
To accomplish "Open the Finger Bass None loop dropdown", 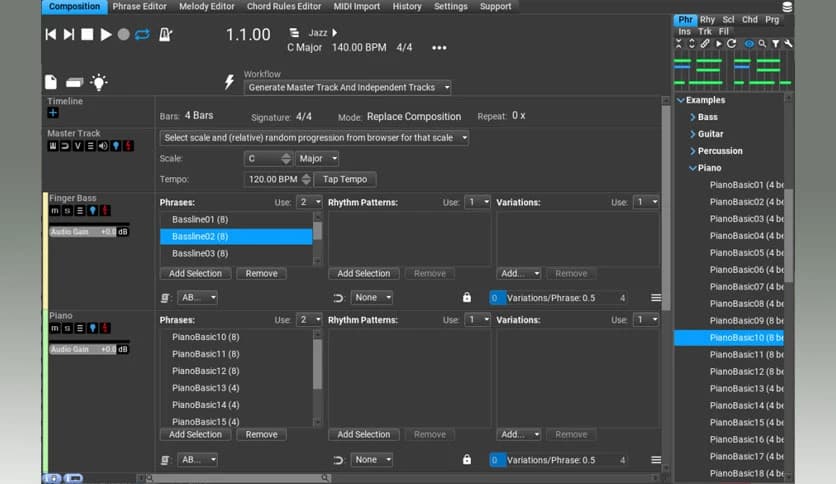I will pos(372,297).
